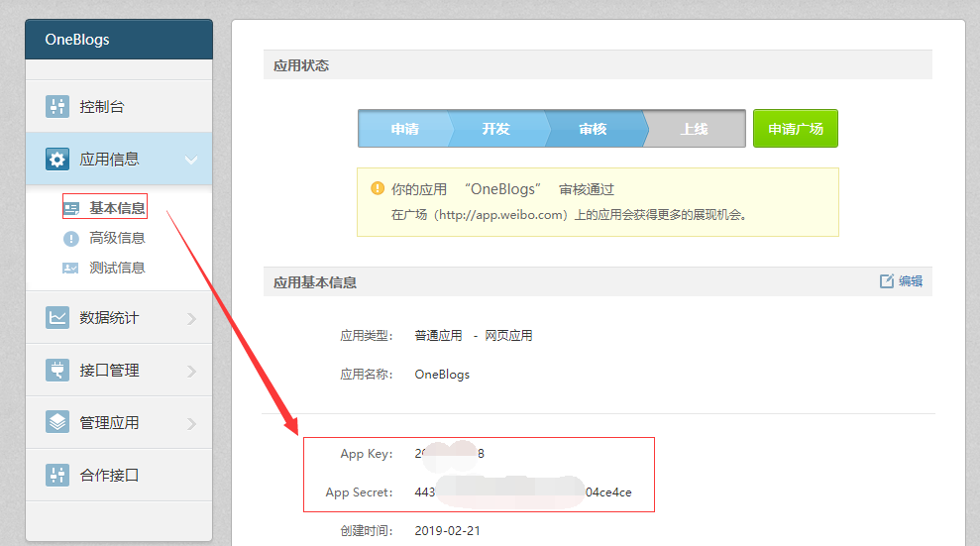Click the 应用信息 gear icon
The height and width of the screenshot is (546, 980).
pyautogui.click(x=57, y=160)
